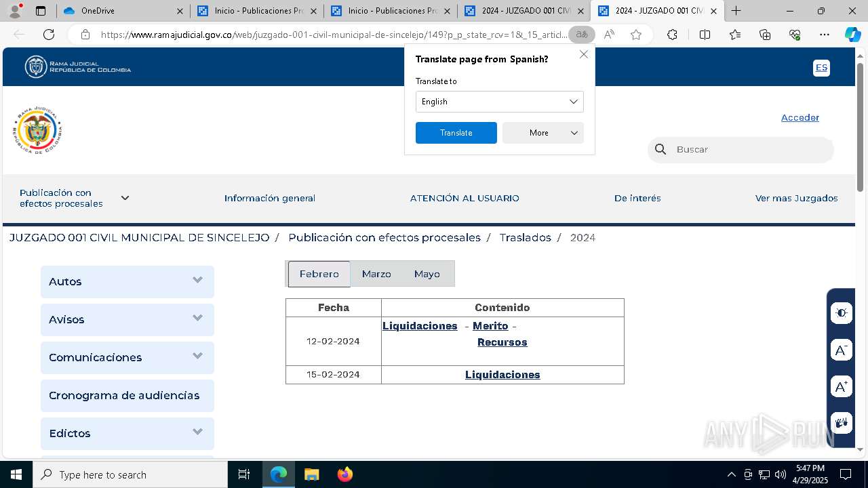The width and height of the screenshot is (868, 488).
Task: Open Browser essentials heart icon
Action: coord(795,35)
